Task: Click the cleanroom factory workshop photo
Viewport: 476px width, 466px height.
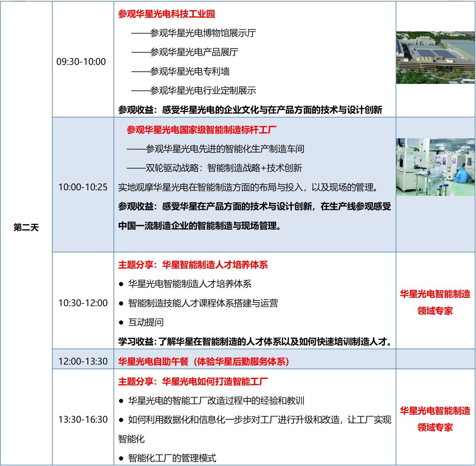Action: tap(435, 167)
